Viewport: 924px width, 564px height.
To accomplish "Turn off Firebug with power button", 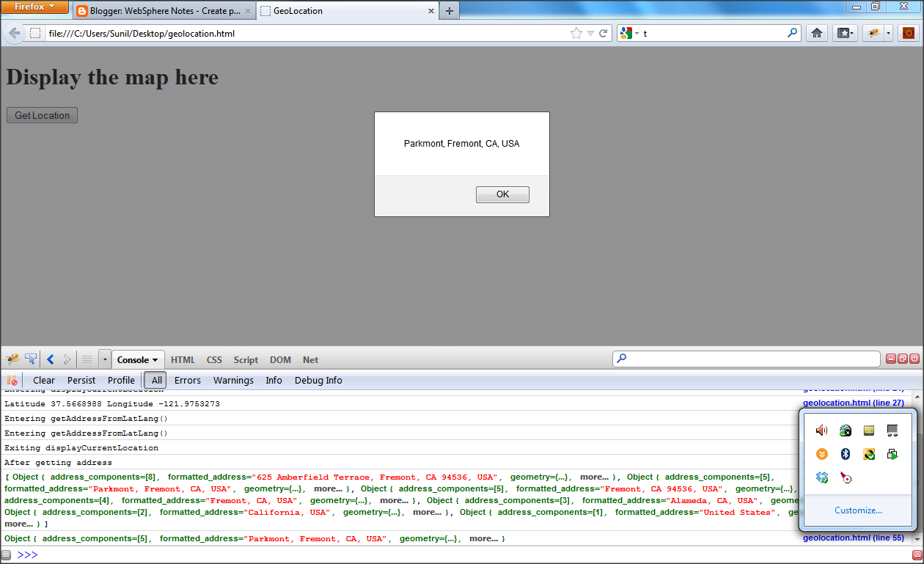I will click(914, 359).
